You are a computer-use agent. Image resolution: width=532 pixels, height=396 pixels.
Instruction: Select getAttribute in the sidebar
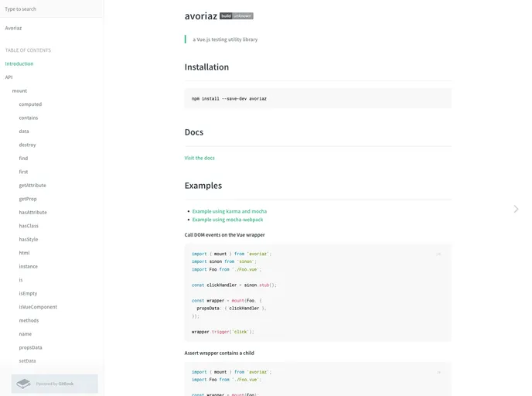click(32, 186)
